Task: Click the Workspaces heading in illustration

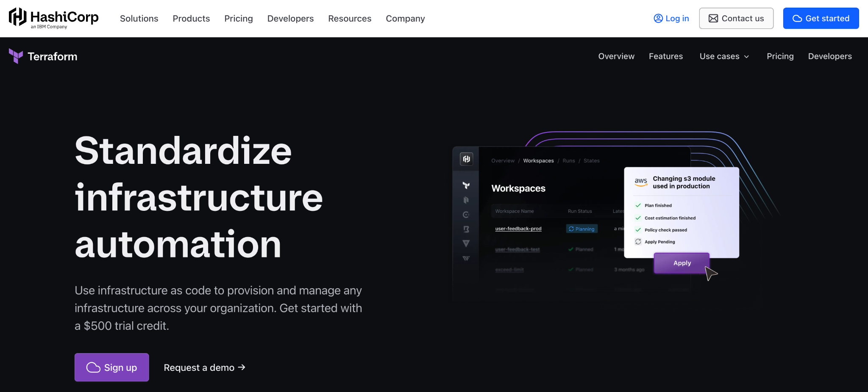Action: click(x=518, y=188)
